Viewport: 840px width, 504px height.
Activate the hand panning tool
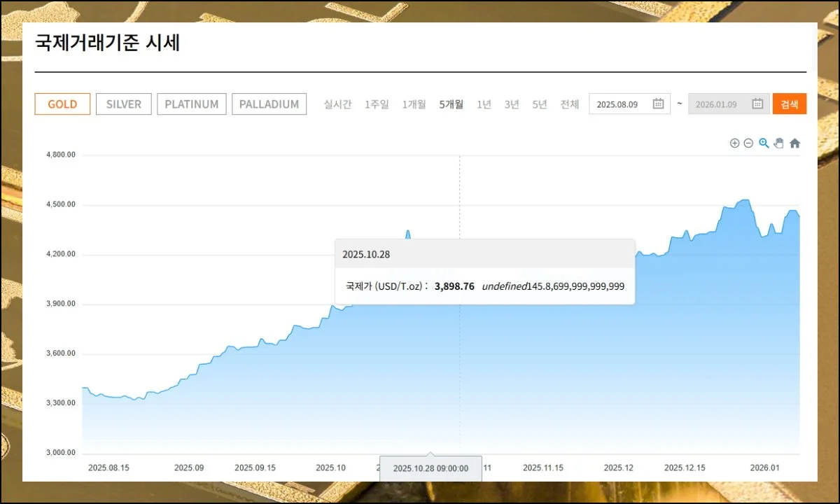[x=778, y=143]
